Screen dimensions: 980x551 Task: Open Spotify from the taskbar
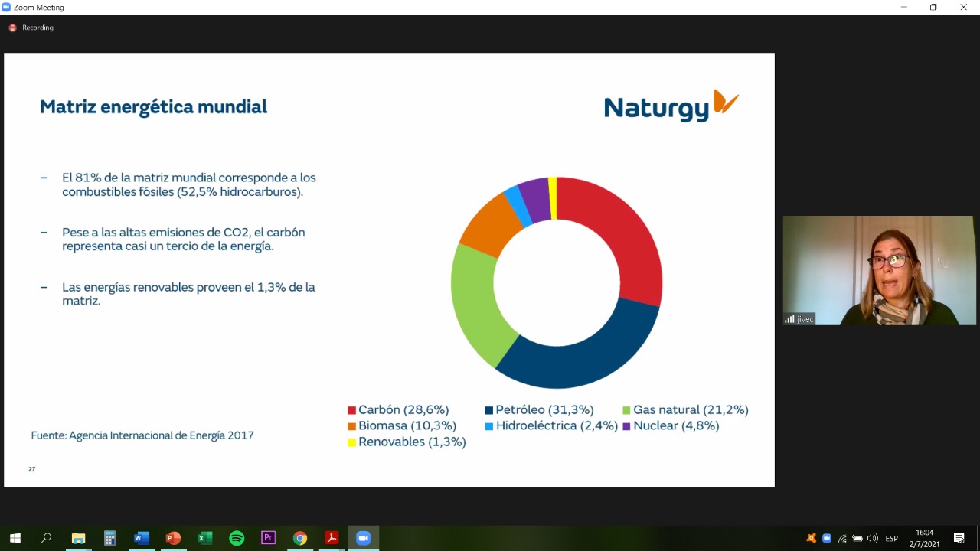[237, 538]
